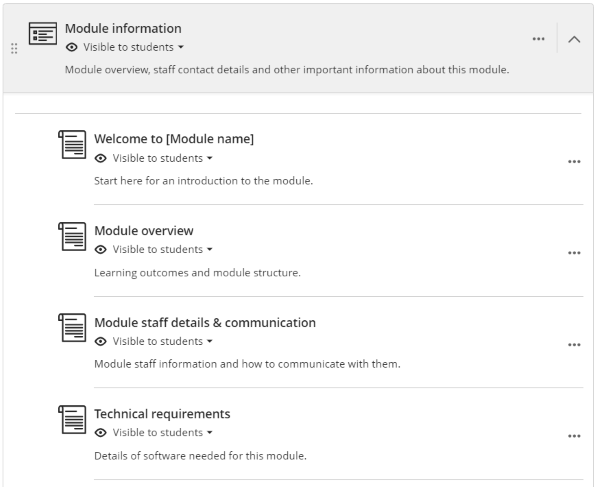
Task: Open visibility dropdown for Technical requirements
Action: [162, 433]
